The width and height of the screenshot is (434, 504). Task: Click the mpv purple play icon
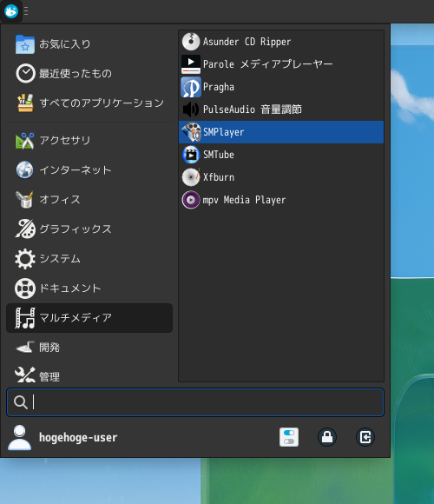(191, 200)
